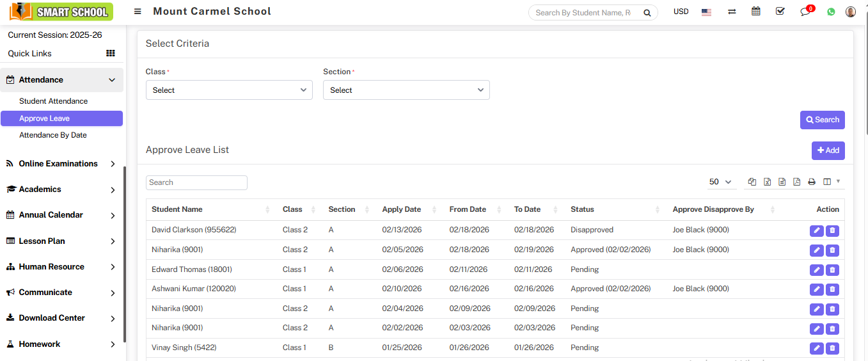Export the leave list to Excel
The width and height of the screenshot is (868, 361).
(x=767, y=182)
